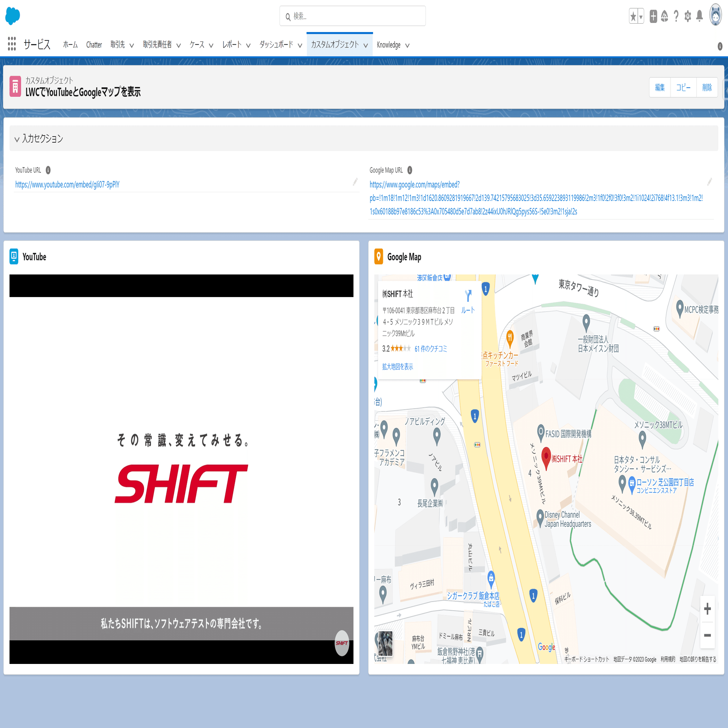Image resolution: width=728 pixels, height=728 pixels.
Task: Collapse the 入力セクション section
Action: coord(17,139)
